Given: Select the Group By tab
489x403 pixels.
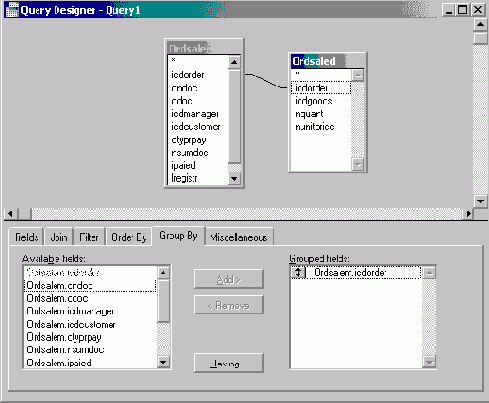Looking at the screenshot, I should tap(178, 236).
